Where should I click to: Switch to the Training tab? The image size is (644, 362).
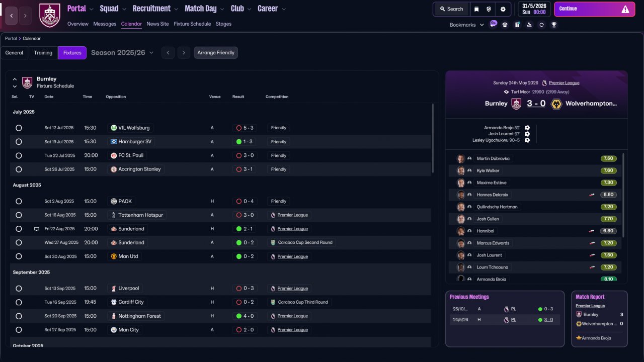point(43,53)
